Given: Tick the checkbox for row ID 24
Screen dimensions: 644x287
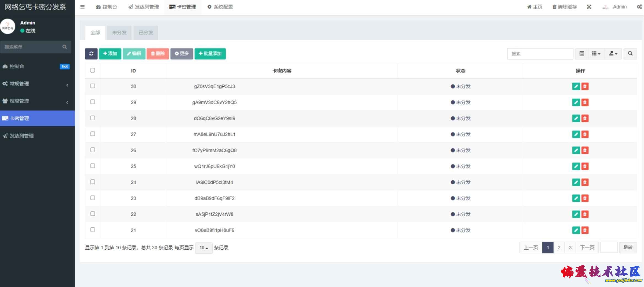Looking at the screenshot, I should [x=93, y=182].
